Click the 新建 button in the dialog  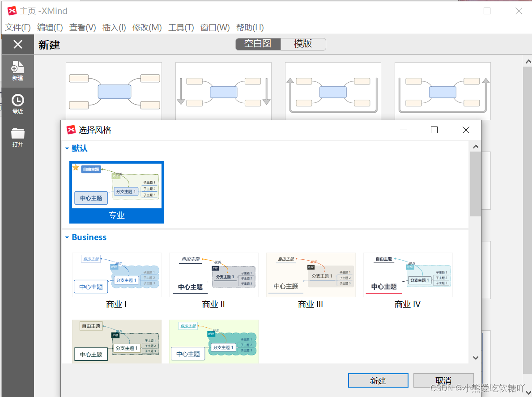378,380
